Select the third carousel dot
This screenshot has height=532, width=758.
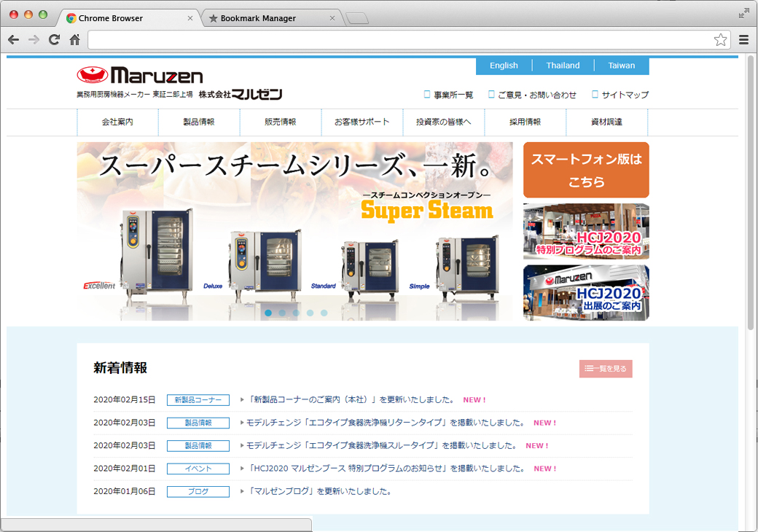297,313
